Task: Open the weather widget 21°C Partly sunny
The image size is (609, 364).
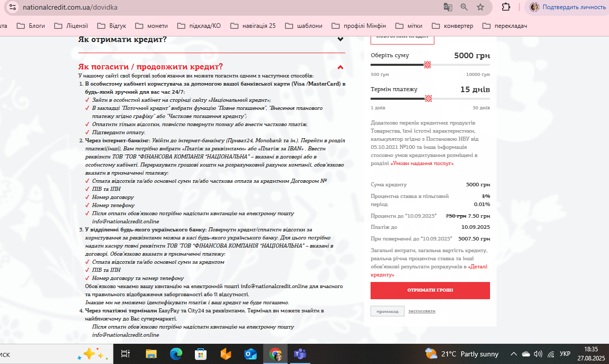Action: [x=462, y=354]
